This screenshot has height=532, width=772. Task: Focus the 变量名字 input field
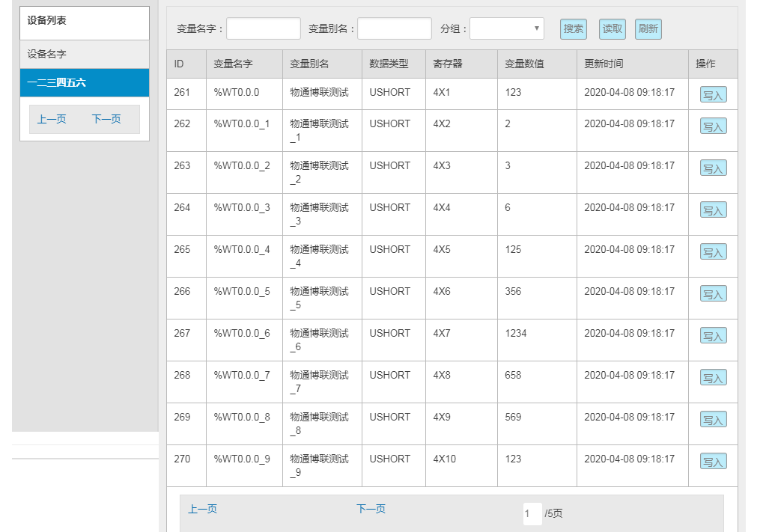coord(264,28)
